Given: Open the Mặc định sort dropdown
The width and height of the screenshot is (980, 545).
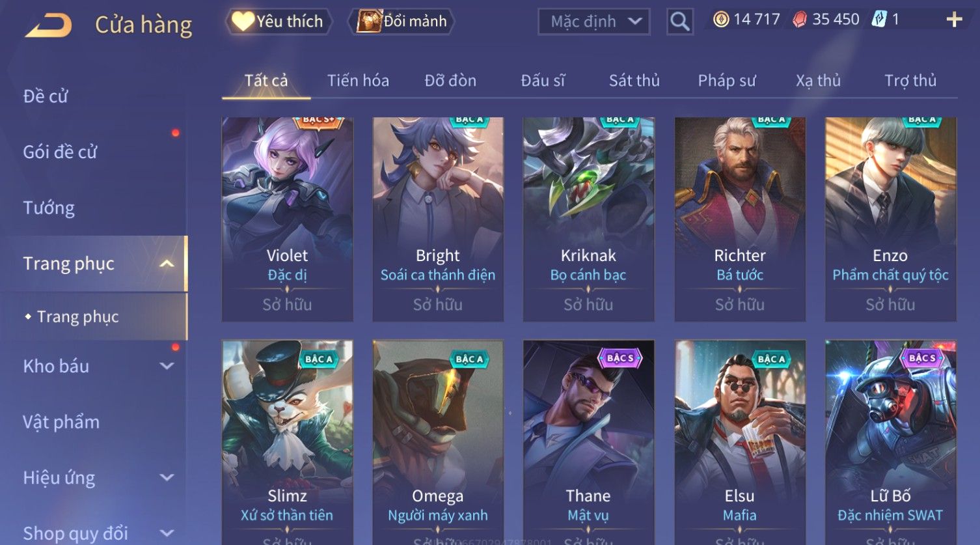Looking at the screenshot, I should (594, 21).
